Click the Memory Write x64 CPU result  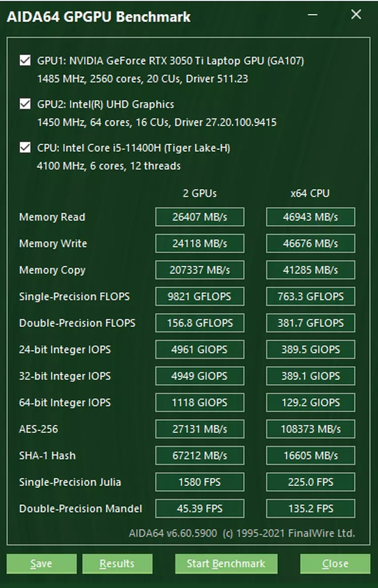[x=310, y=244]
